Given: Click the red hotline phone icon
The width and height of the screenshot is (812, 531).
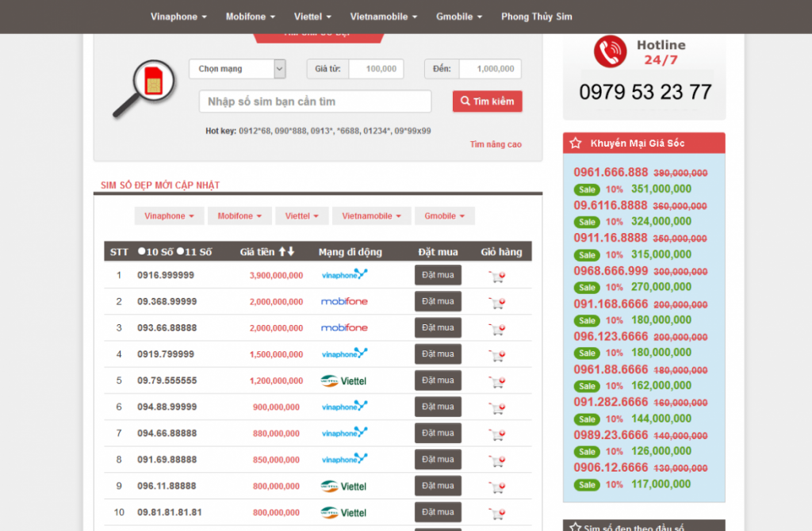Looking at the screenshot, I should 610,52.
